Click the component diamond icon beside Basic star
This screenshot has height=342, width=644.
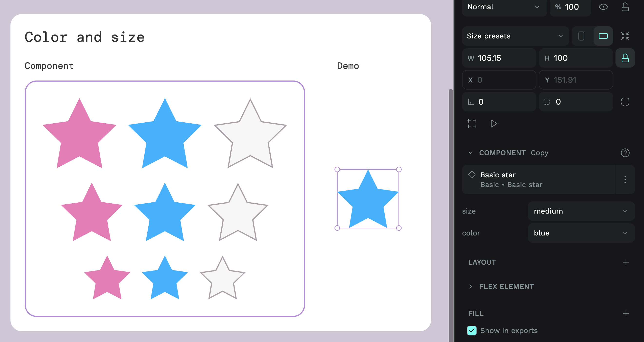point(472,175)
